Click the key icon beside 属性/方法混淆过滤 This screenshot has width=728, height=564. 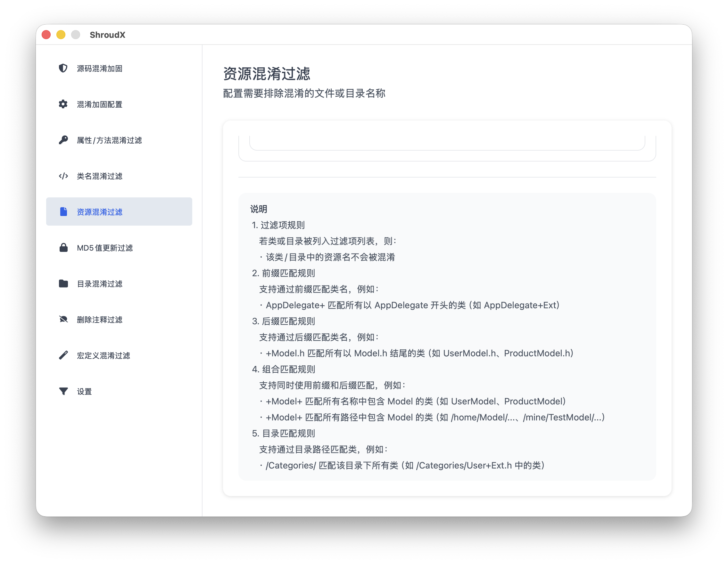point(63,140)
